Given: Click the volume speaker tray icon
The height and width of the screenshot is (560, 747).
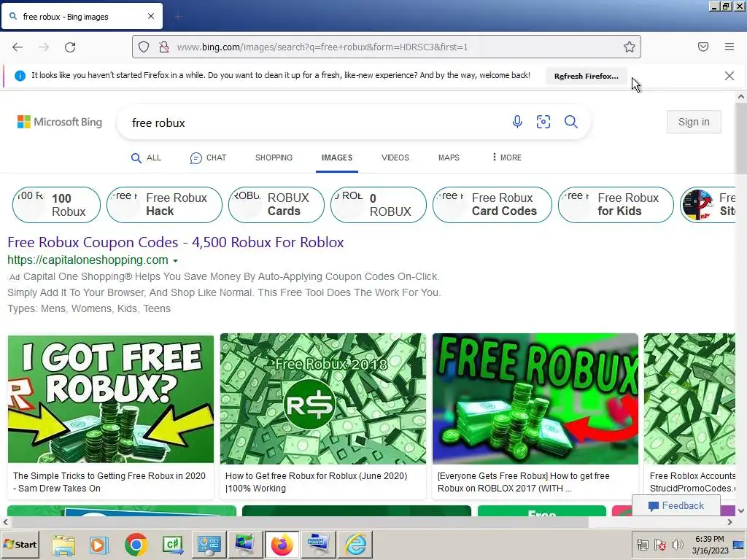Looking at the screenshot, I should coord(677,544).
